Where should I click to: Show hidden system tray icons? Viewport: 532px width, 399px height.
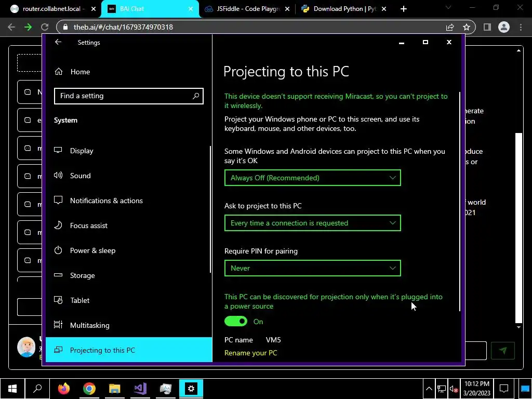(x=429, y=389)
